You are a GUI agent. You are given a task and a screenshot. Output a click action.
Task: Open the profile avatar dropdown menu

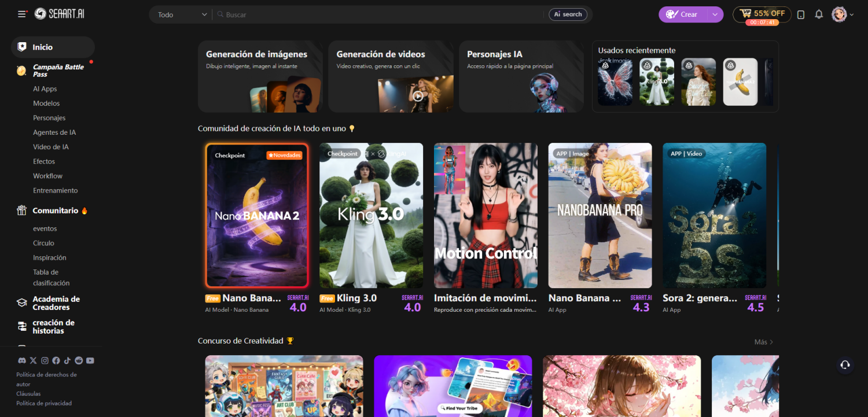coord(843,14)
